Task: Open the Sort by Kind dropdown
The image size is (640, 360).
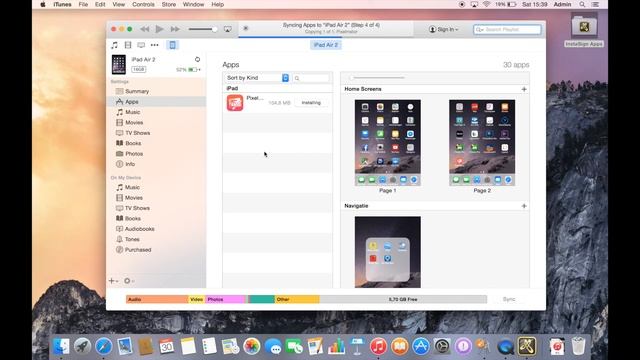Action: pyautogui.click(x=257, y=78)
